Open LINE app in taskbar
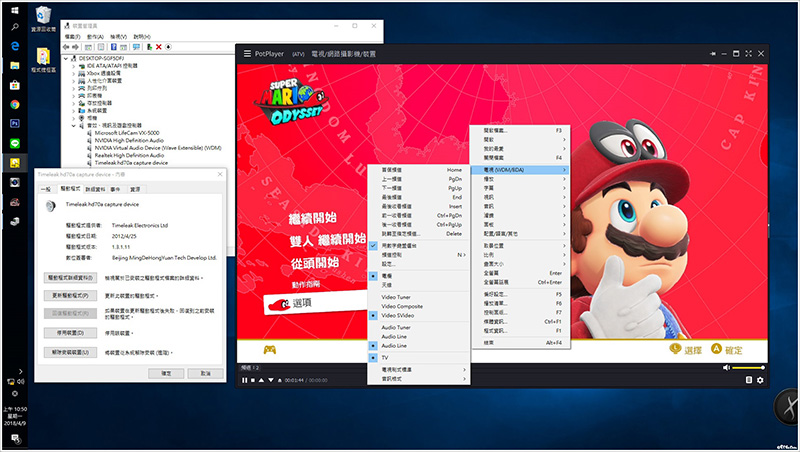The height and width of the screenshot is (452, 800). 15,142
